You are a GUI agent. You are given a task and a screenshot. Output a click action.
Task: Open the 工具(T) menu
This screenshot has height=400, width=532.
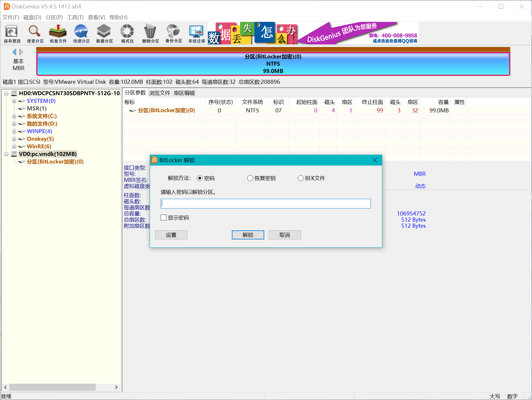[75, 17]
